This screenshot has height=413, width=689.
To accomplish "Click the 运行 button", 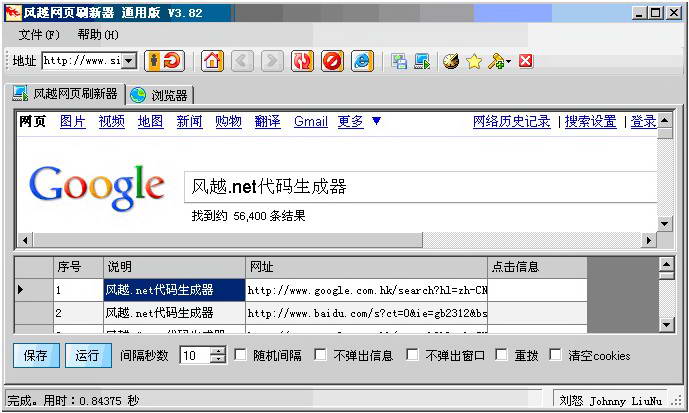I will click(x=88, y=355).
